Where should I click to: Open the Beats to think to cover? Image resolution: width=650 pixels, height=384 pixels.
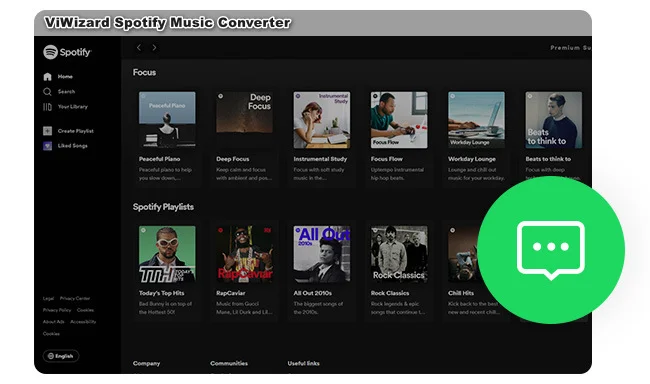[554, 120]
